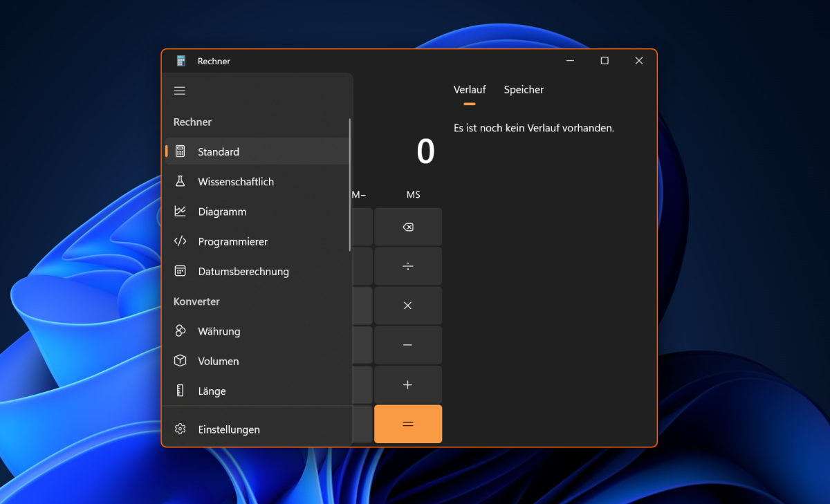The width and height of the screenshot is (830, 504).
Task: Click the backspace key
Action: tap(408, 227)
